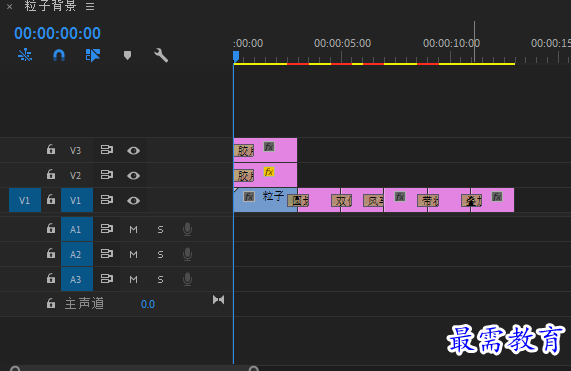Image resolution: width=571 pixels, height=371 pixels.
Task: Select the blue 粒子 clip on V1
Action: pyautogui.click(x=265, y=200)
